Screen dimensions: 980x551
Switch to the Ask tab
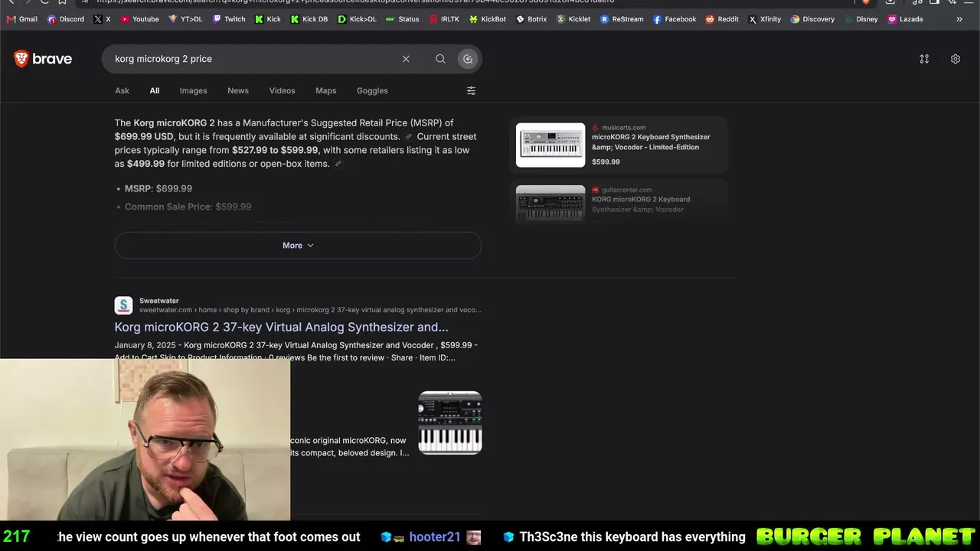[x=122, y=90]
